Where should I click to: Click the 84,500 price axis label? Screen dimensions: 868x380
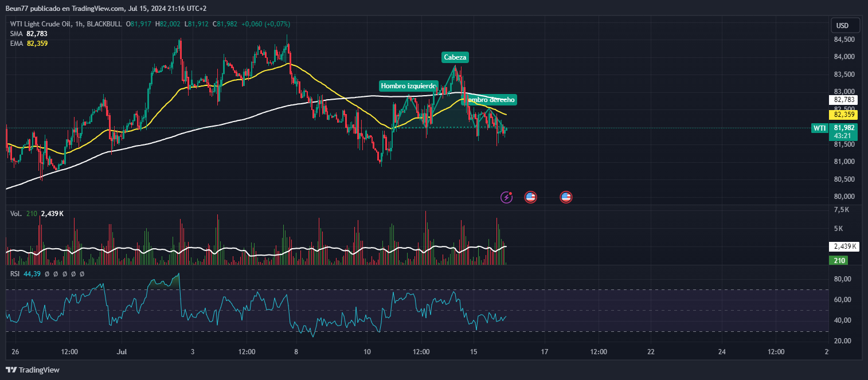[844, 40]
